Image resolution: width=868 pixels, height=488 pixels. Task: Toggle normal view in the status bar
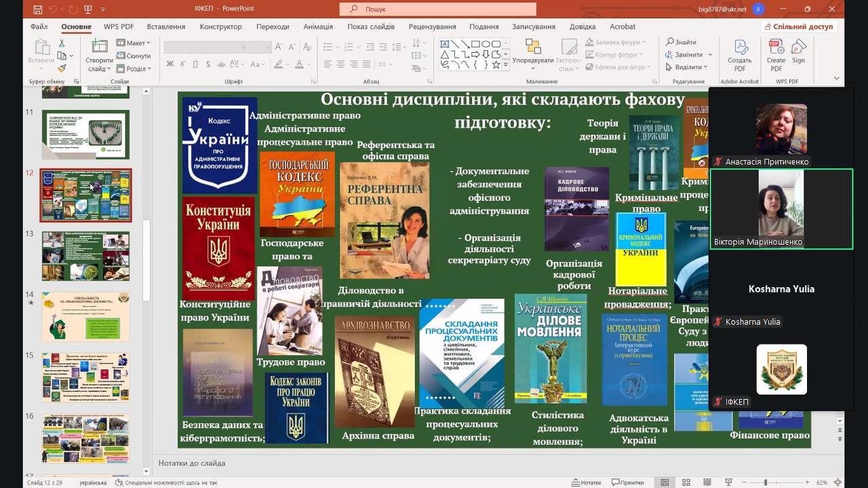(665, 483)
